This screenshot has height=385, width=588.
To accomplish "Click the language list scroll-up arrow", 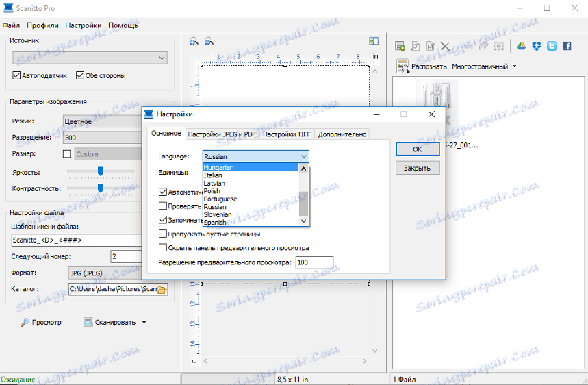I will (304, 169).
